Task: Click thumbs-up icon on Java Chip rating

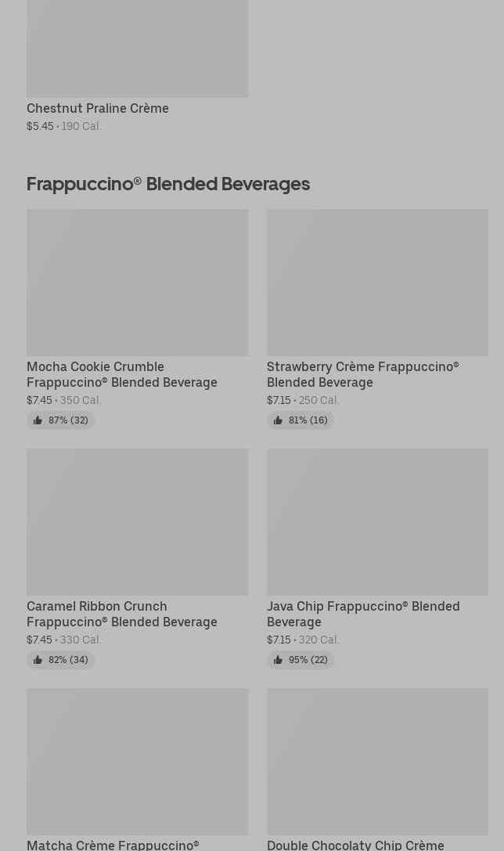Action: click(278, 660)
